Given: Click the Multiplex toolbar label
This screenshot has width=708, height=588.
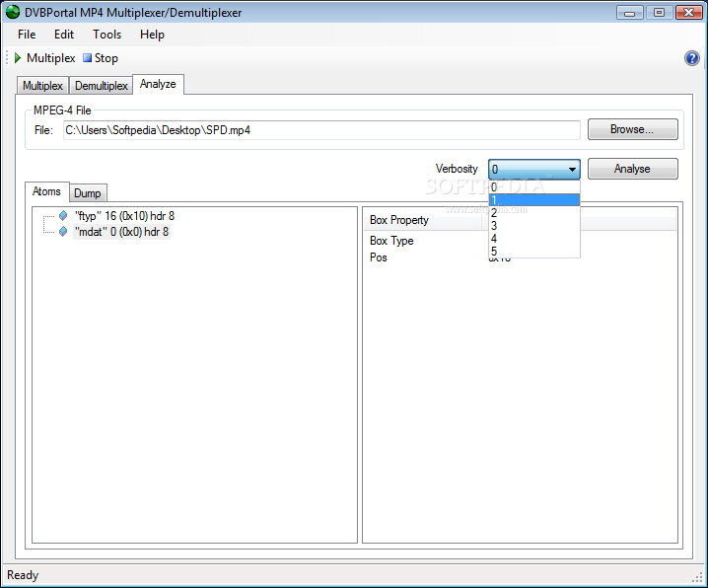Looking at the screenshot, I should pos(51,58).
